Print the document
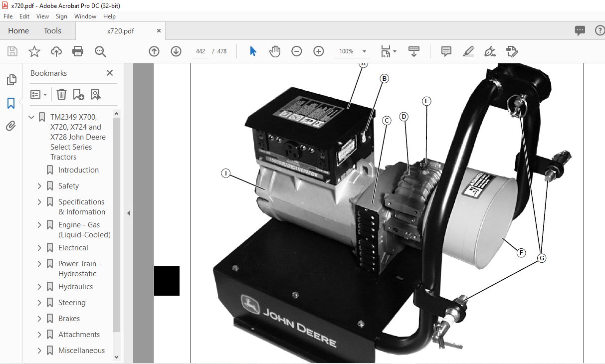This screenshot has width=605, height=364. click(x=78, y=51)
